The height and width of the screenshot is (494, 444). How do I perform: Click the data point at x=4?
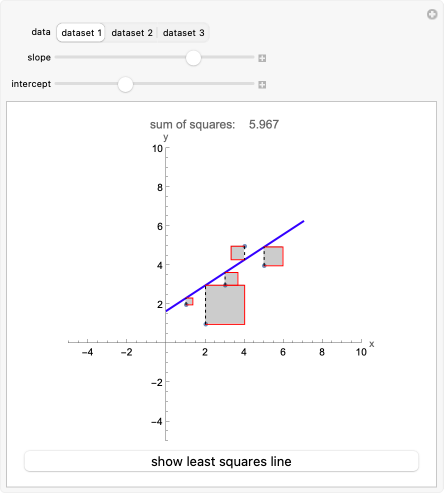[245, 246]
